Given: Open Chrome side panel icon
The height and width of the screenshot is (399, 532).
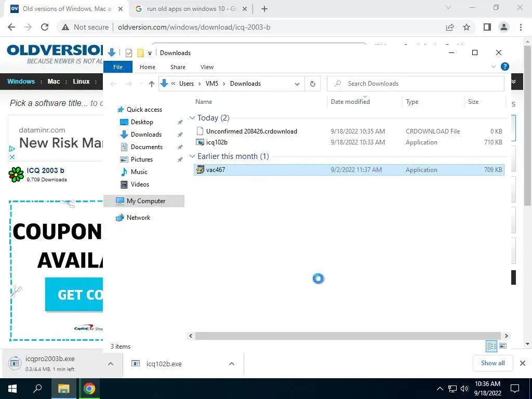Looking at the screenshot, I should [x=487, y=27].
